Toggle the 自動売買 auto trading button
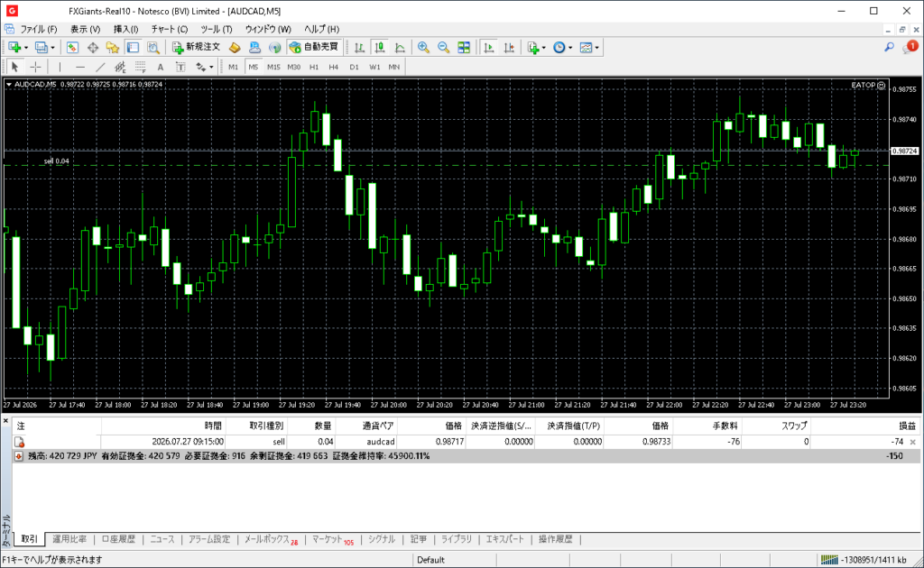The height and width of the screenshot is (568, 924). [315, 47]
